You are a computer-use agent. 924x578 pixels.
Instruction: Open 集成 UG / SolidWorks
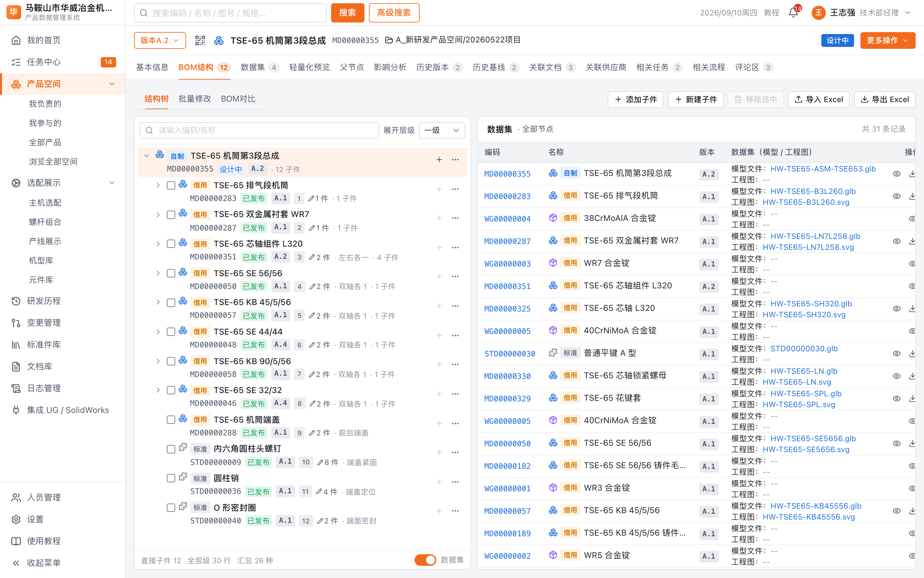click(63, 410)
